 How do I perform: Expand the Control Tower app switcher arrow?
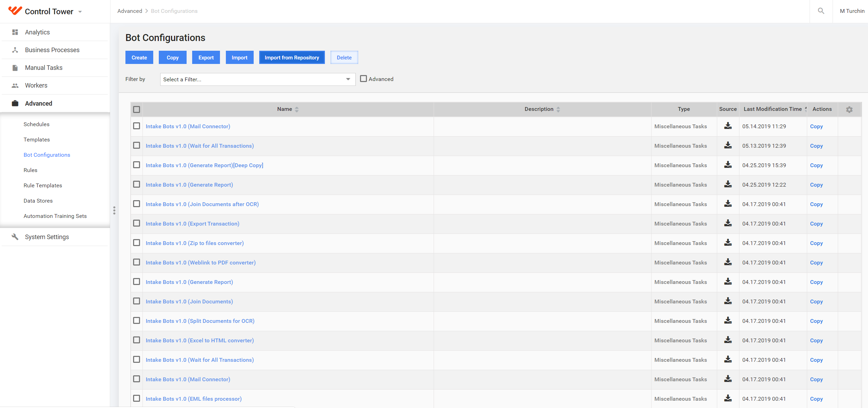click(80, 12)
